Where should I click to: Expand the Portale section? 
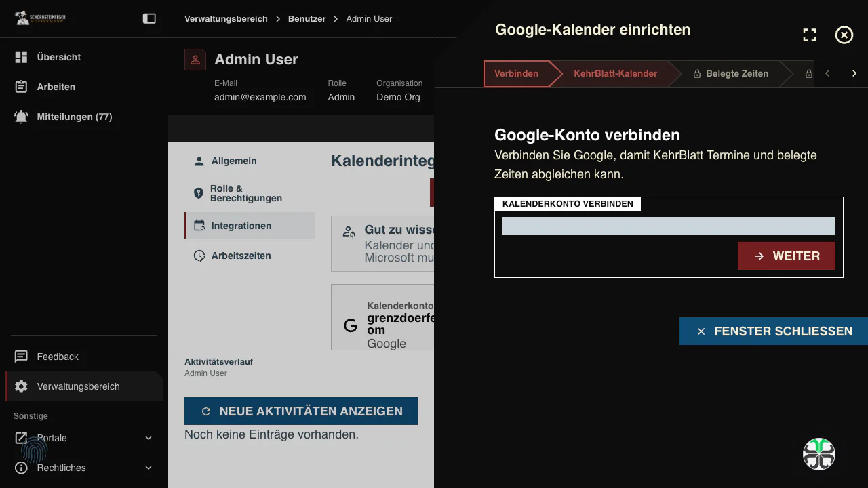pyautogui.click(x=84, y=438)
